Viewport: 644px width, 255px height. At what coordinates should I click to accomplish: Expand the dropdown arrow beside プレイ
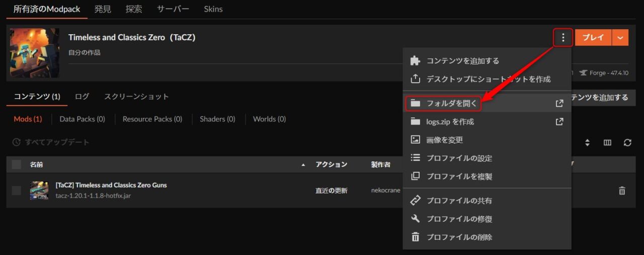620,38
